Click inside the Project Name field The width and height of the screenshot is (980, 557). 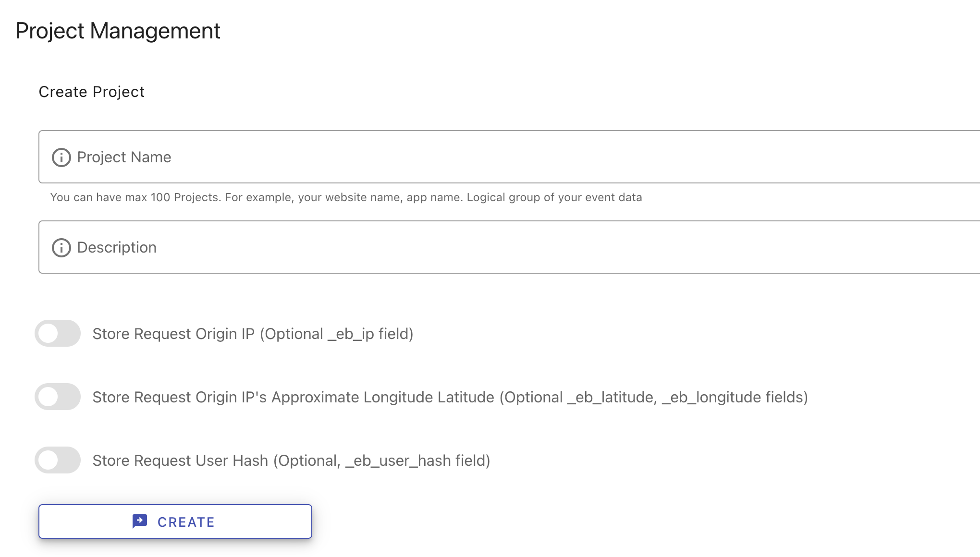[336, 157]
